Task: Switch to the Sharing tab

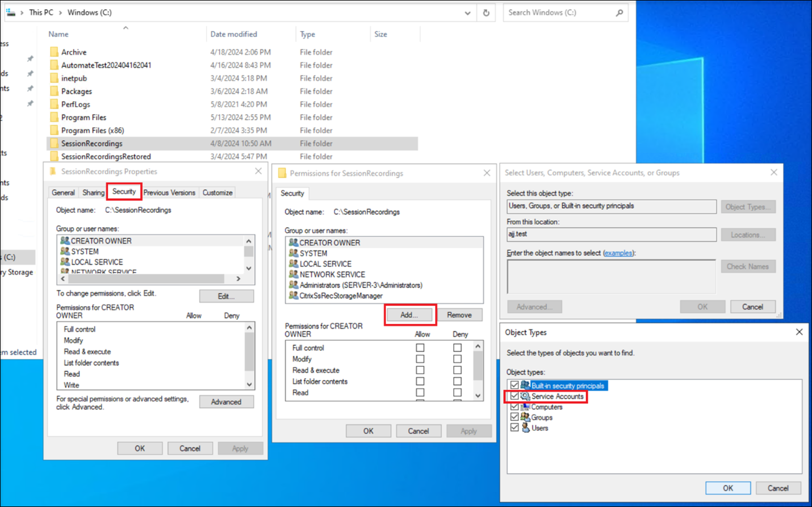Action: tap(93, 192)
